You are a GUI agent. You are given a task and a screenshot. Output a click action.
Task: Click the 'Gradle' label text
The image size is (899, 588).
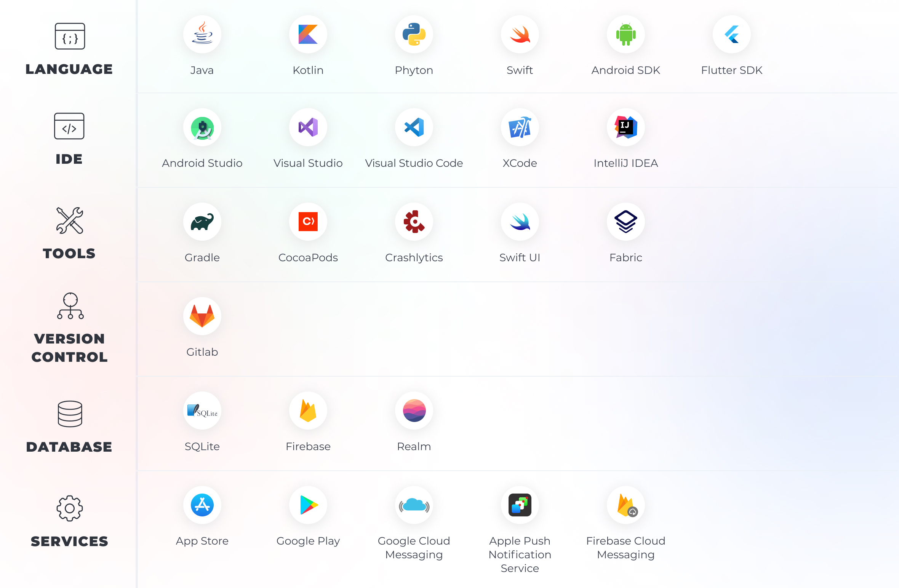tap(202, 258)
